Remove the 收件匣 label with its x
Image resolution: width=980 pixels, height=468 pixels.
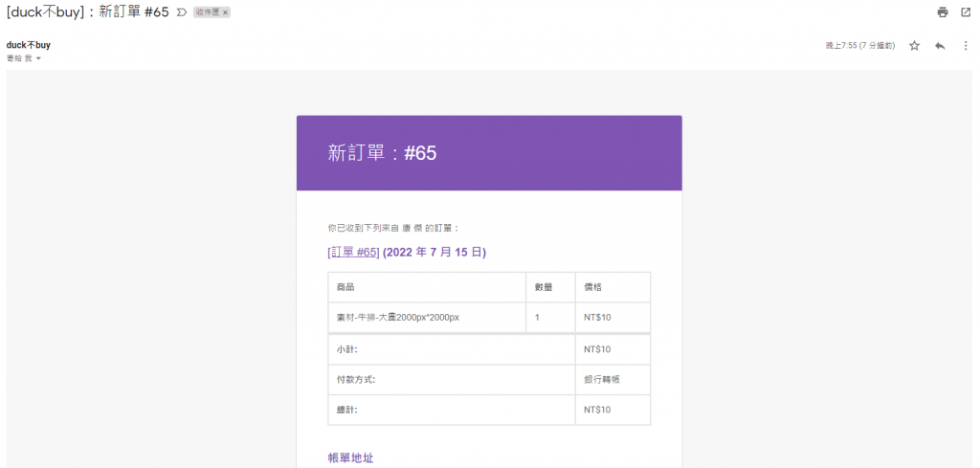coord(226,12)
